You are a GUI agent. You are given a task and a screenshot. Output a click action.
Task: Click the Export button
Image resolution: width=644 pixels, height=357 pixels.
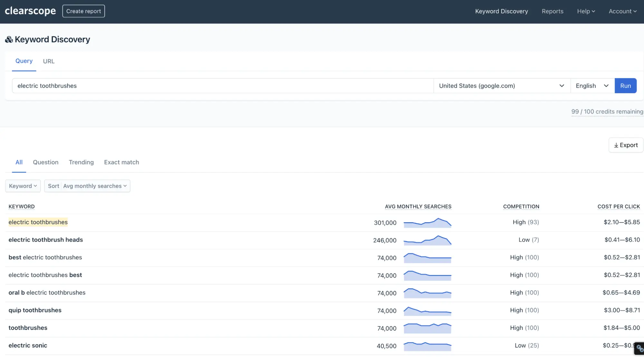click(626, 145)
